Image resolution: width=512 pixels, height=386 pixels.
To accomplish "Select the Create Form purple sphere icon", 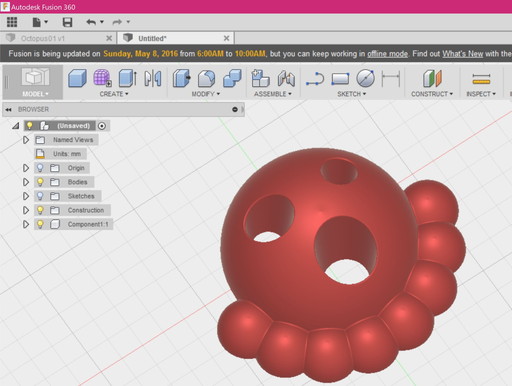I will [x=102, y=78].
